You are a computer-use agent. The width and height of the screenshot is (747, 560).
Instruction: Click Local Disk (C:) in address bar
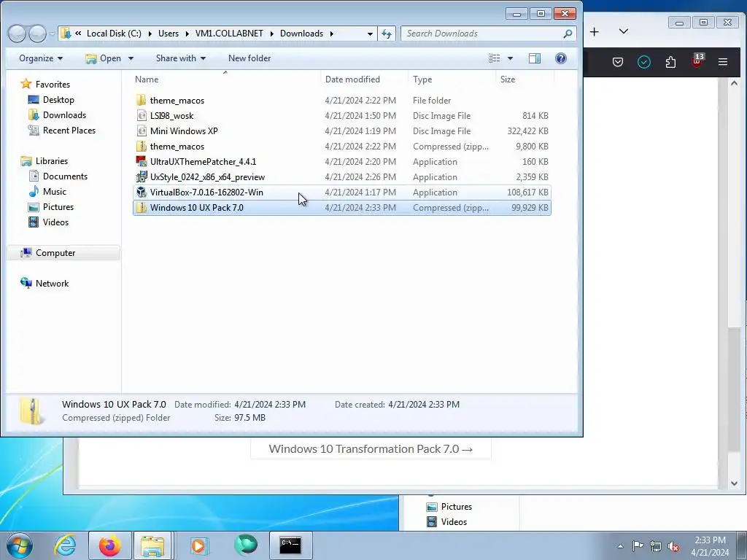click(114, 34)
